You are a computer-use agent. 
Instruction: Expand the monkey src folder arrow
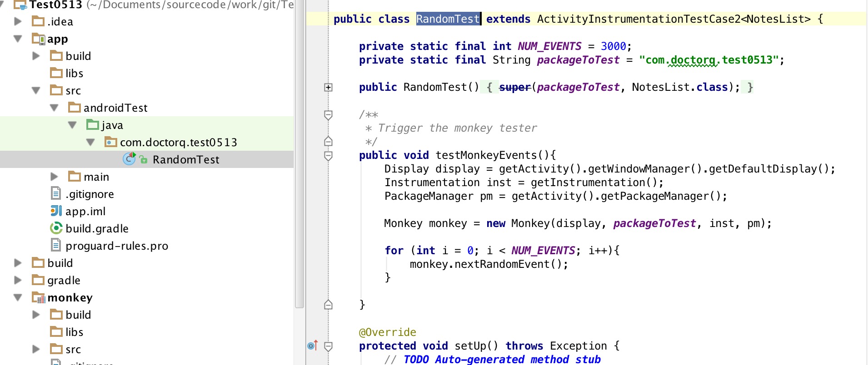(36, 349)
